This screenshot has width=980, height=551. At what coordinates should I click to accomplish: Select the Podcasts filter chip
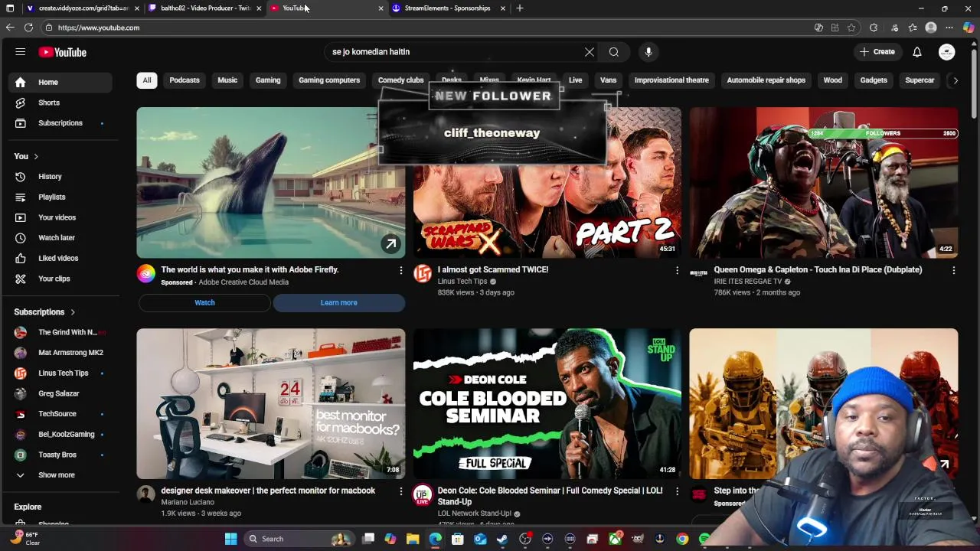click(x=185, y=80)
